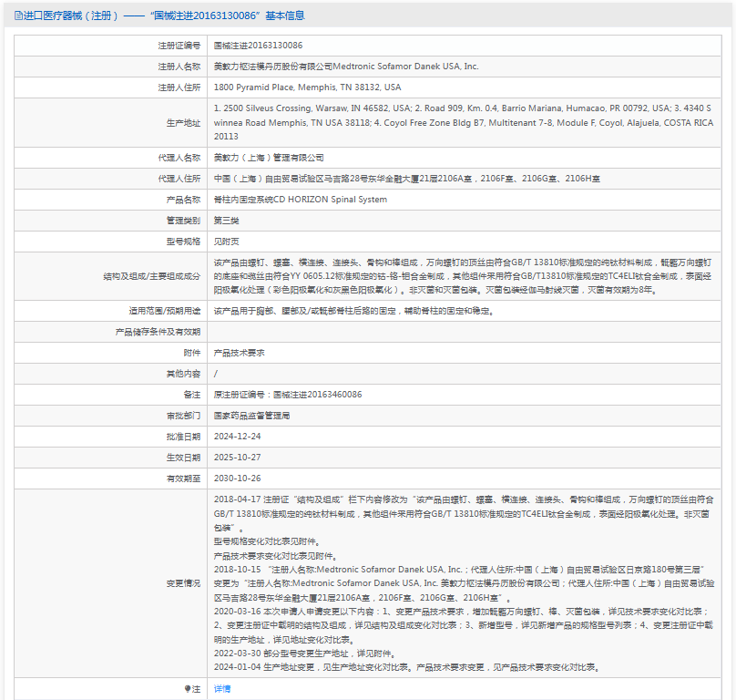The height and width of the screenshot is (700, 736).
Task: Click the 2018-10-15 change record line
Action: 465,583
